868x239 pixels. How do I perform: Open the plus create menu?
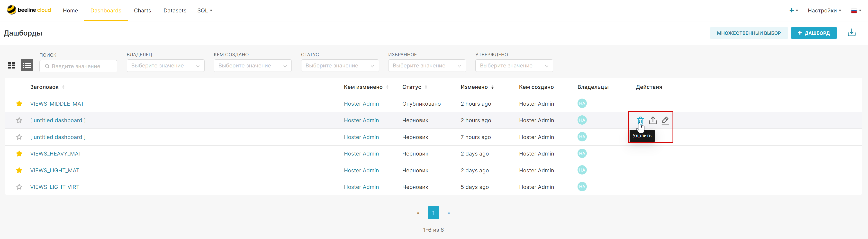(x=794, y=10)
